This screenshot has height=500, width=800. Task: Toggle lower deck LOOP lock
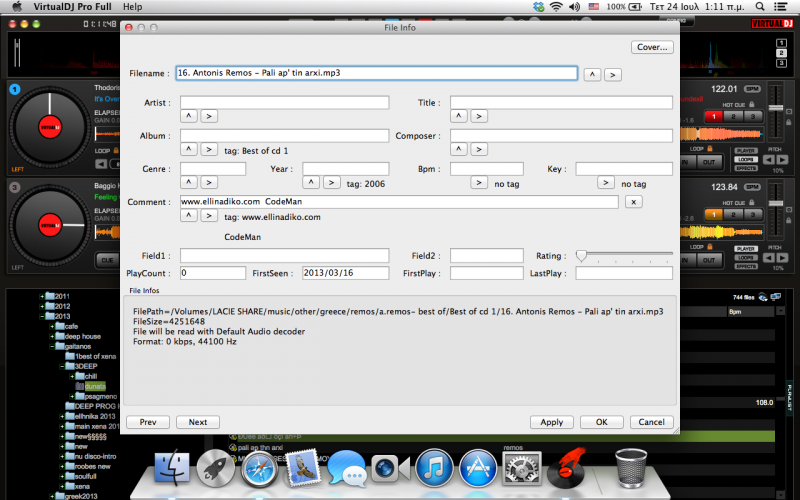[710, 246]
